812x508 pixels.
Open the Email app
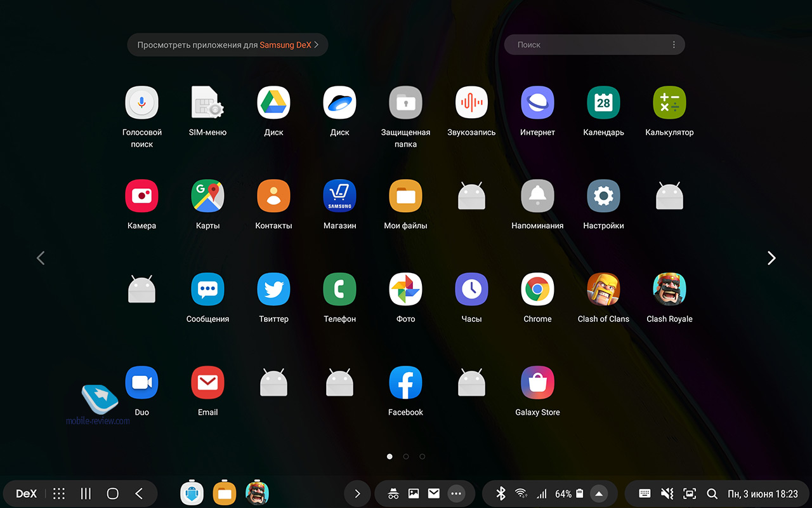(x=207, y=383)
